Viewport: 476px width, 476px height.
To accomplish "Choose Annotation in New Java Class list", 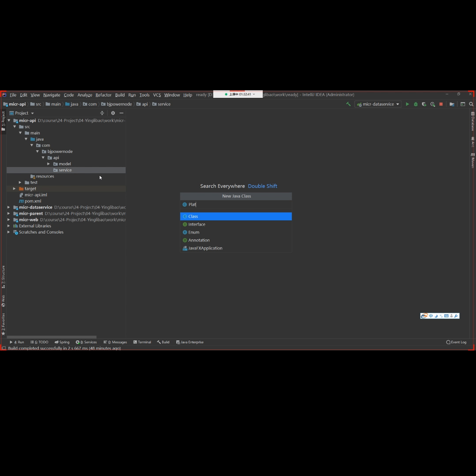I will 236,240.
